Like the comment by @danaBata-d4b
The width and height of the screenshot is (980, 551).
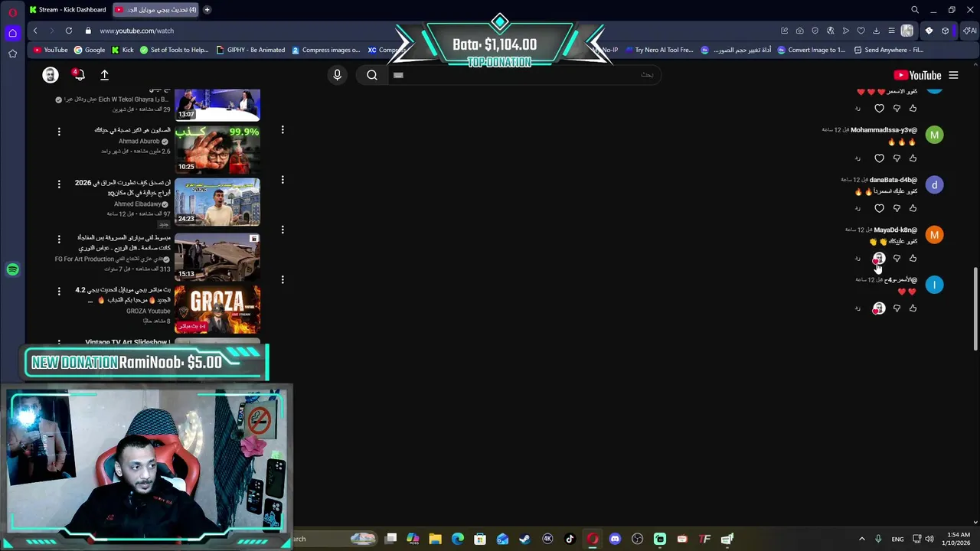[x=913, y=208]
